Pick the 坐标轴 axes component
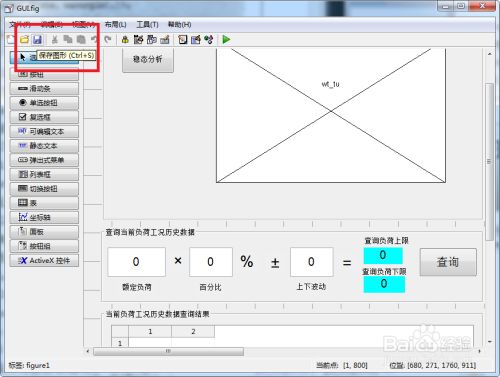 [44, 217]
